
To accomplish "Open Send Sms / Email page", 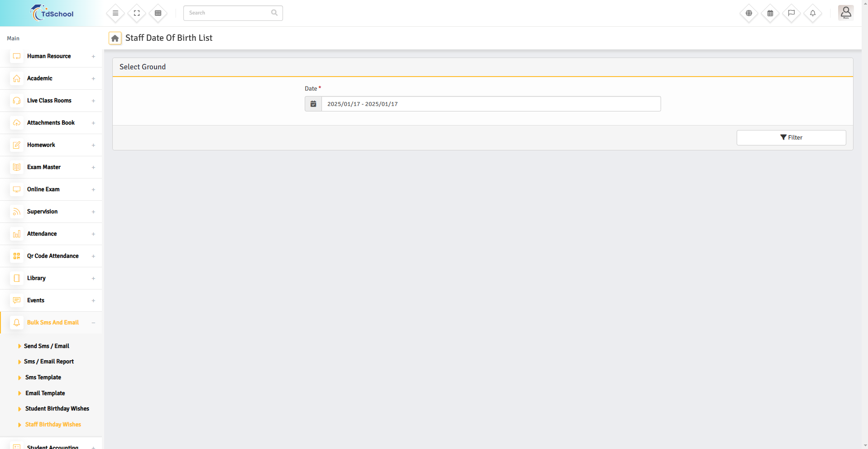I will (x=47, y=346).
